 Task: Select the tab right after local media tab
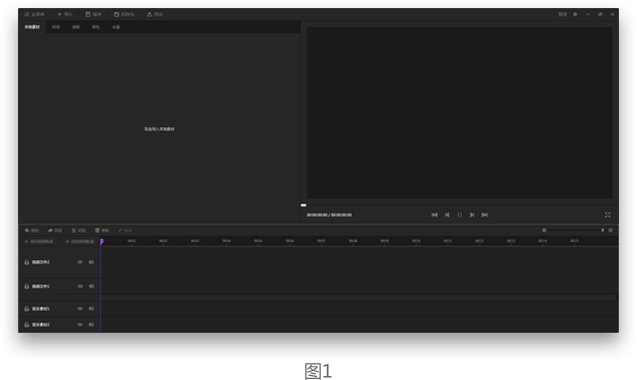56,27
